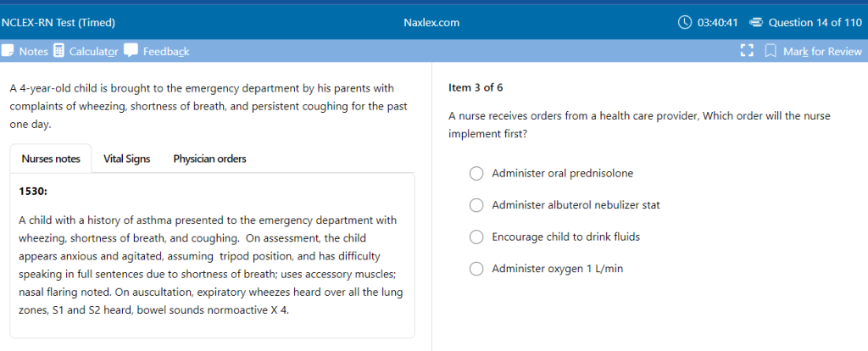Screen dimensions: 868x351
Task: Click the Naxlex.com header title
Action: (x=432, y=22)
